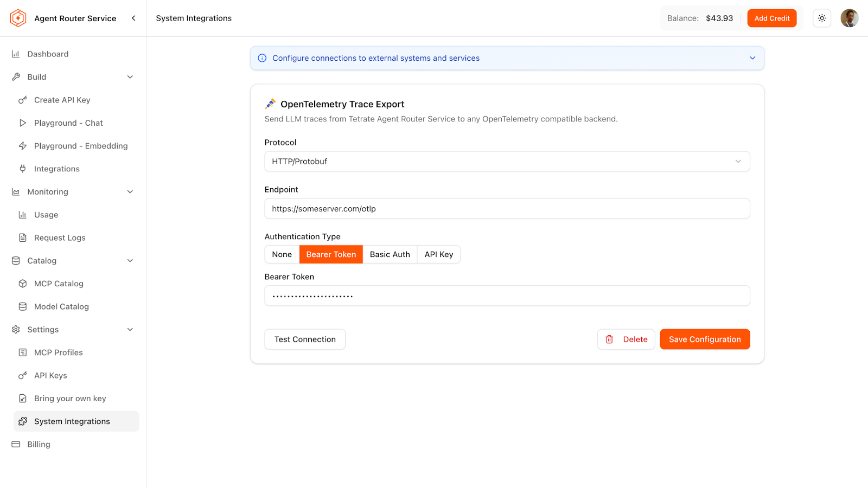Select Basic Auth authentication type
The image size is (868, 488).
[x=390, y=254]
